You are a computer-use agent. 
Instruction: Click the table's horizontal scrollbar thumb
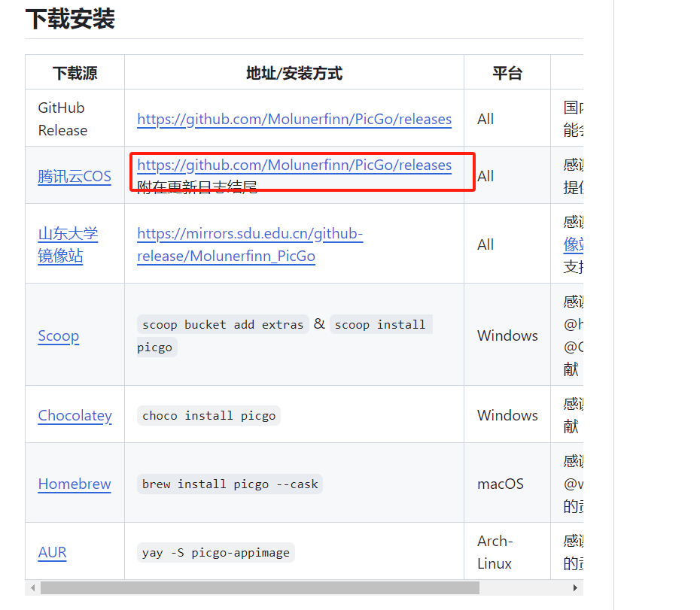coord(260,587)
